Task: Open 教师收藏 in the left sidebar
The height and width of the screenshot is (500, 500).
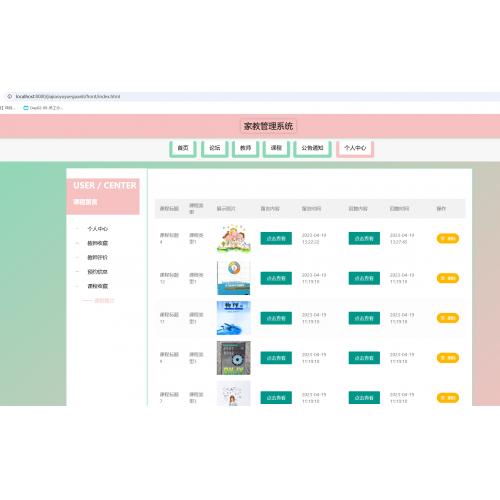Action: coord(98,243)
